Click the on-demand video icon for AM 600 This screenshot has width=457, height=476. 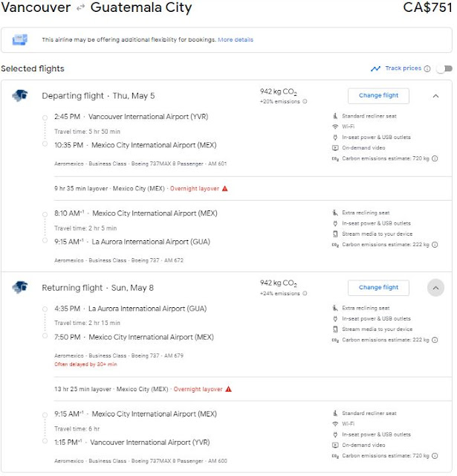(x=335, y=446)
